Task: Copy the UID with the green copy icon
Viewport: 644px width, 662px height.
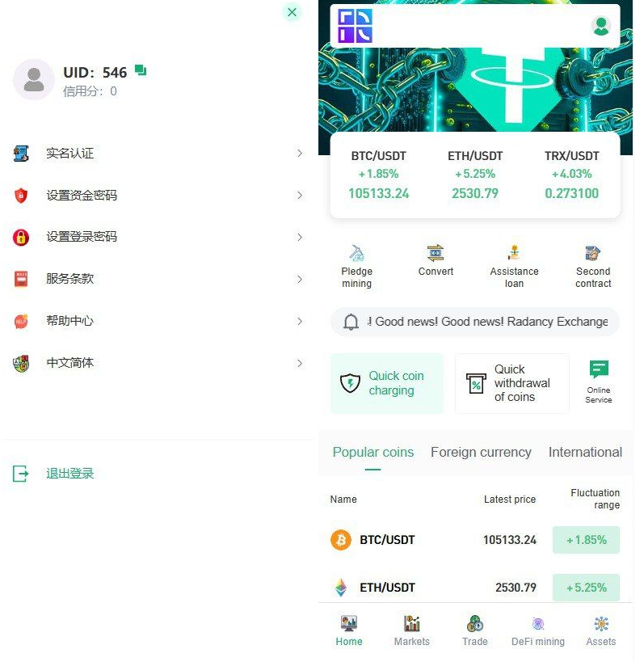Action: pyautogui.click(x=141, y=70)
